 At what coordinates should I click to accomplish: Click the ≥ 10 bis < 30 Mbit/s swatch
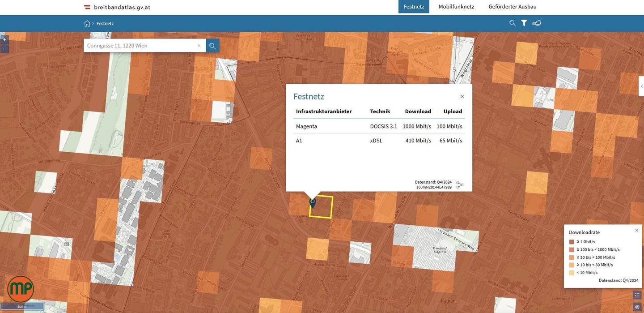pyautogui.click(x=572, y=265)
